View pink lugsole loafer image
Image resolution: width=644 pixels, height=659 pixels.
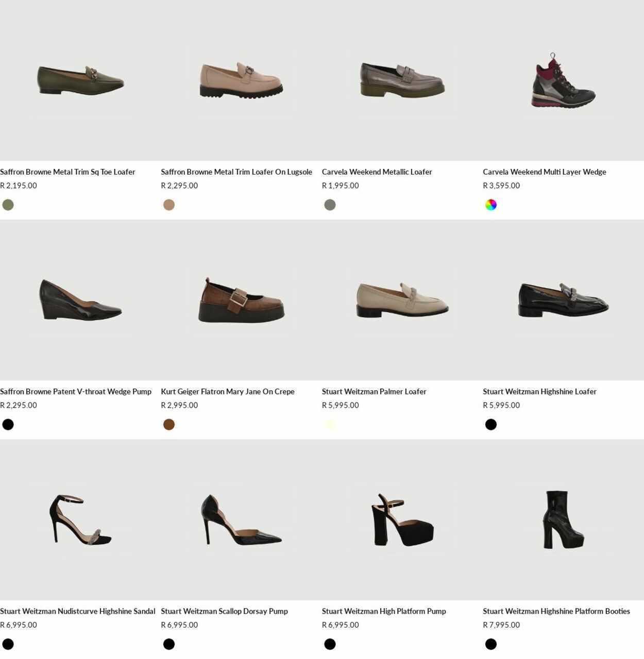point(241,80)
